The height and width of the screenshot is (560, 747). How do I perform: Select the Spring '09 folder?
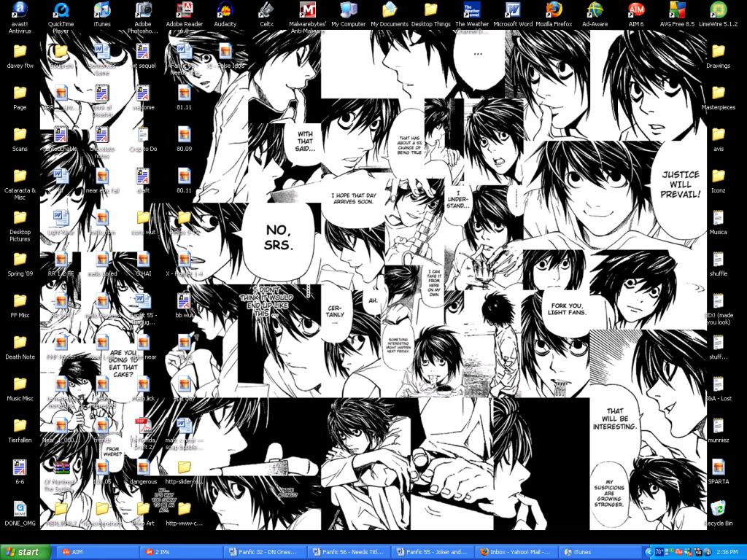pyautogui.click(x=20, y=264)
